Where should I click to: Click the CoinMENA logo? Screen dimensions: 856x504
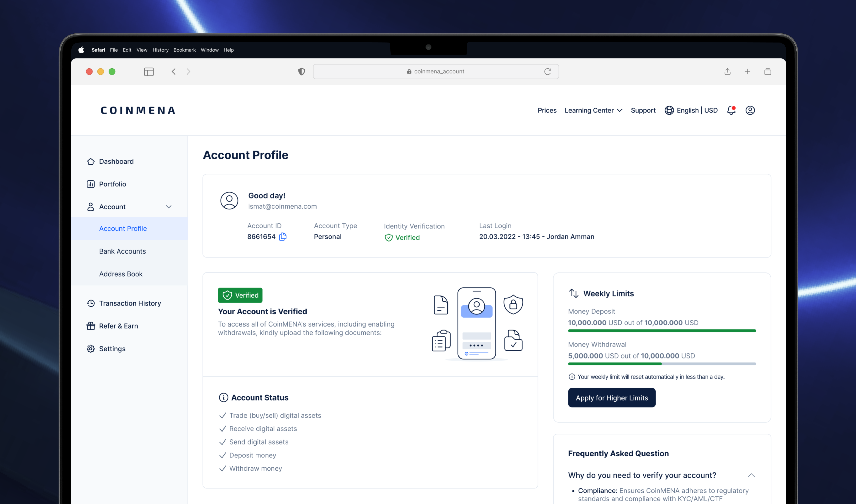(x=138, y=110)
